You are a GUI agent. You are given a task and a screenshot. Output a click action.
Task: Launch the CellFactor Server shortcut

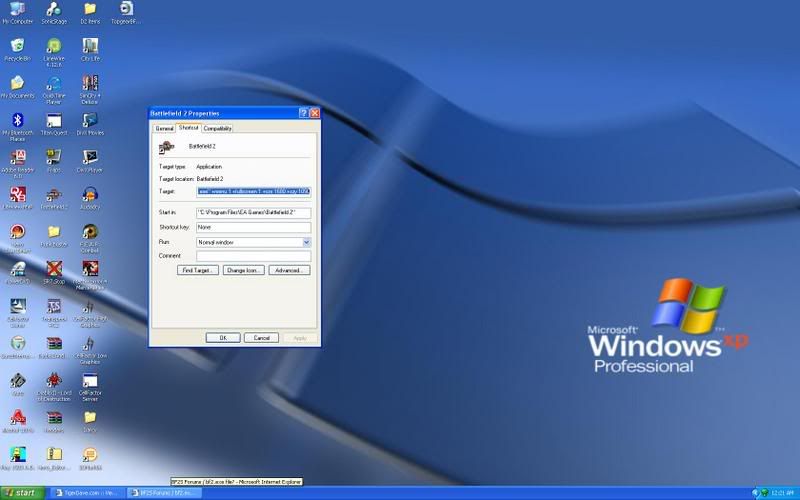[90, 388]
